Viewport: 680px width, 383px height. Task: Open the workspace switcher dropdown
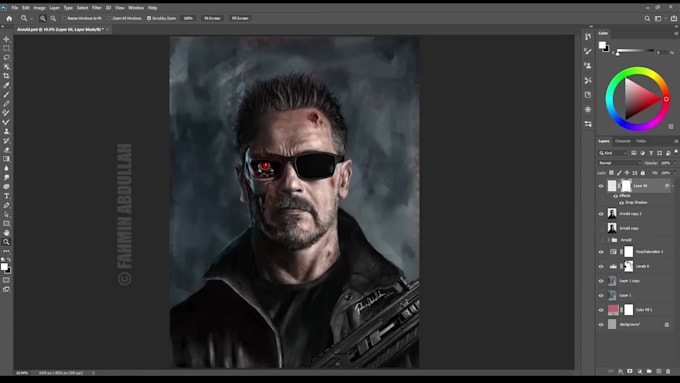tap(659, 18)
